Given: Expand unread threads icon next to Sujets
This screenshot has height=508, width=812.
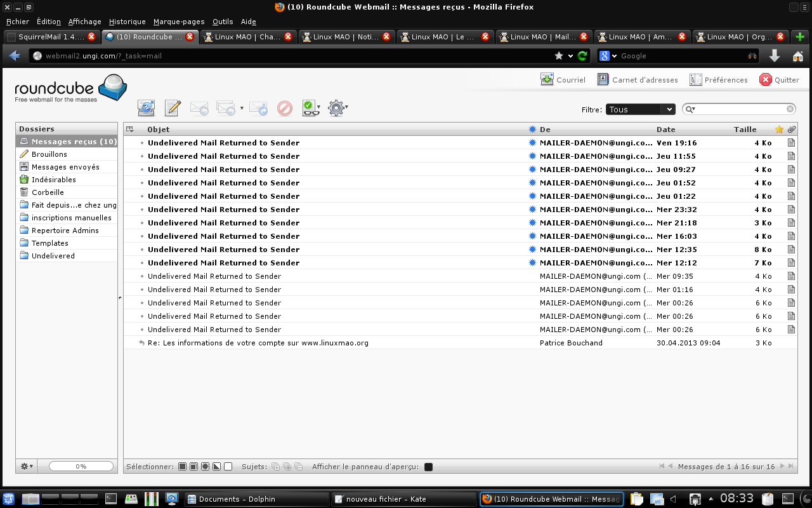Looking at the screenshot, I should (x=287, y=467).
